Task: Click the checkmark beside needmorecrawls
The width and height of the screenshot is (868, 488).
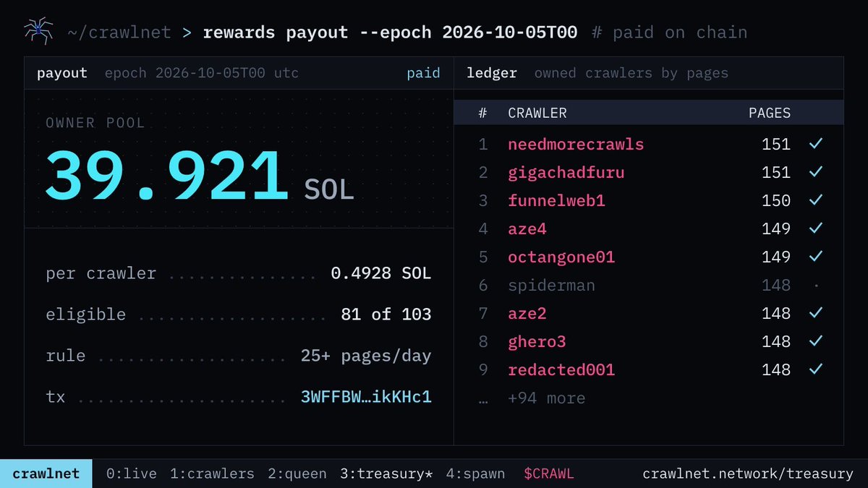Action: point(816,144)
